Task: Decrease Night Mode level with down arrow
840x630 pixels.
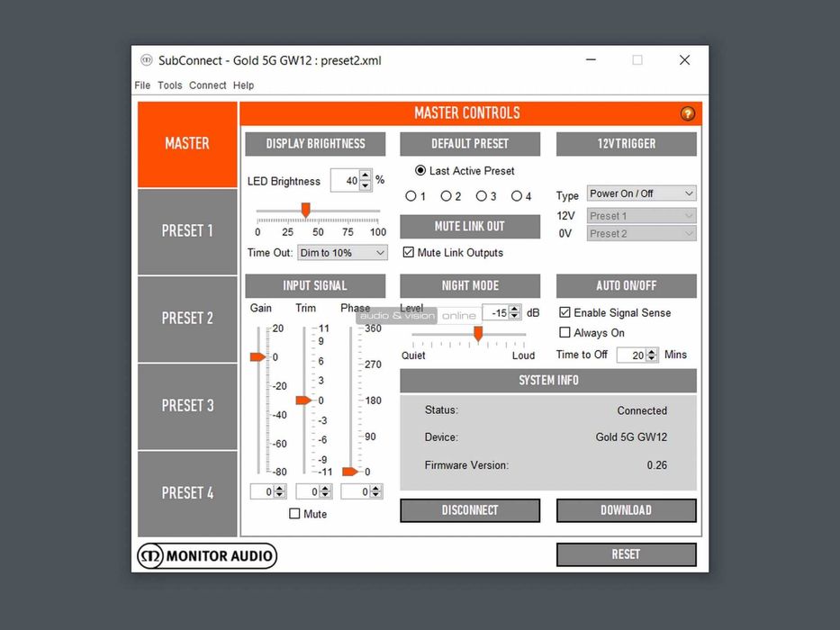Action: (x=515, y=316)
